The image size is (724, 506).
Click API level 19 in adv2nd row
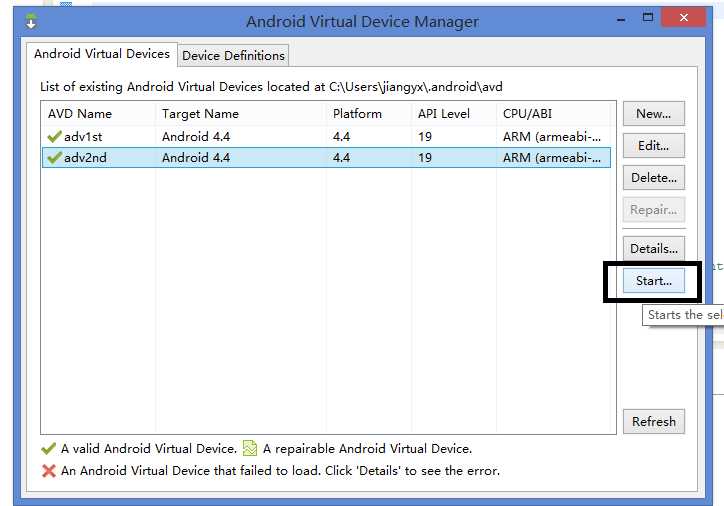pyautogui.click(x=425, y=157)
